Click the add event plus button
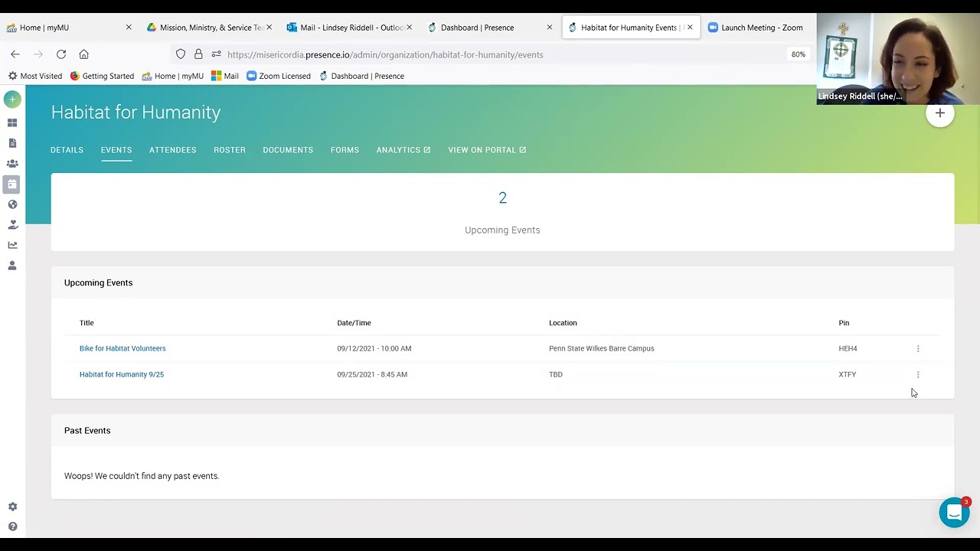Image resolution: width=980 pixels, height=551 pixels. click(x=940, y=113)
